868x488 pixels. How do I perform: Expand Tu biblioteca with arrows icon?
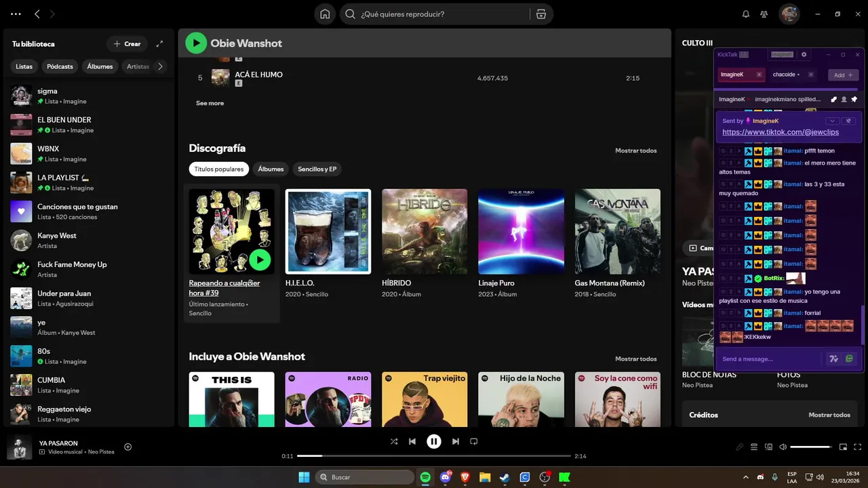tap(159, 44)
